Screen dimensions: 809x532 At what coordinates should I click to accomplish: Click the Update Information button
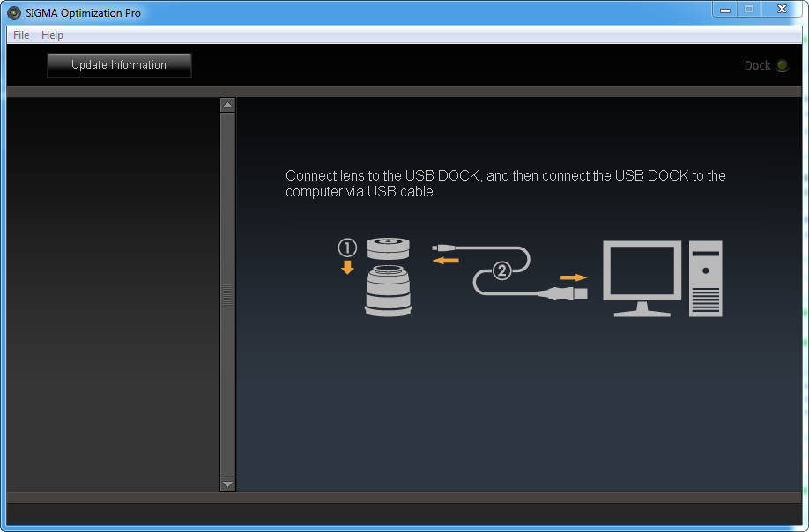(119, 65)
